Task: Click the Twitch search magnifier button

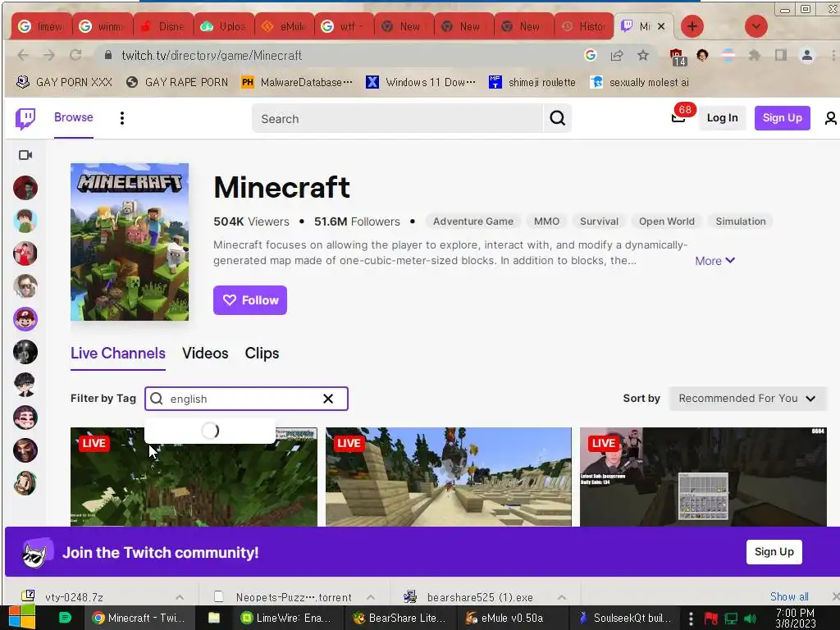Action: coord(557,118)
